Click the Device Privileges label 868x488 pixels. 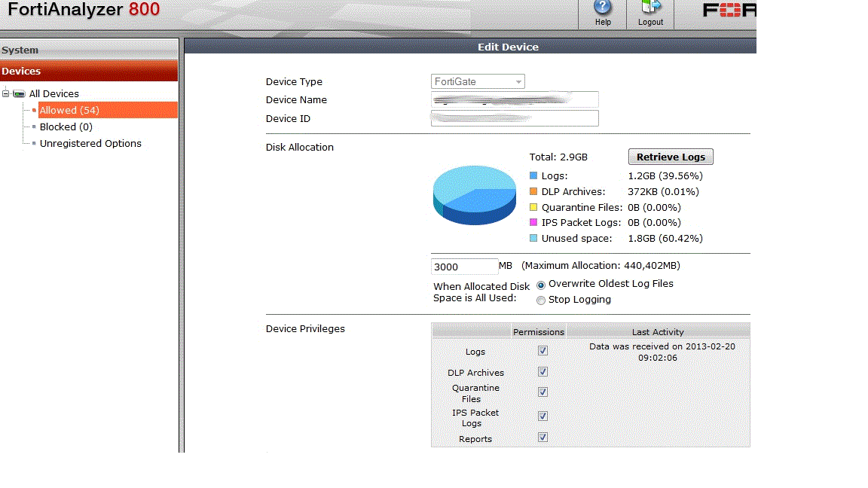[305, 328]
